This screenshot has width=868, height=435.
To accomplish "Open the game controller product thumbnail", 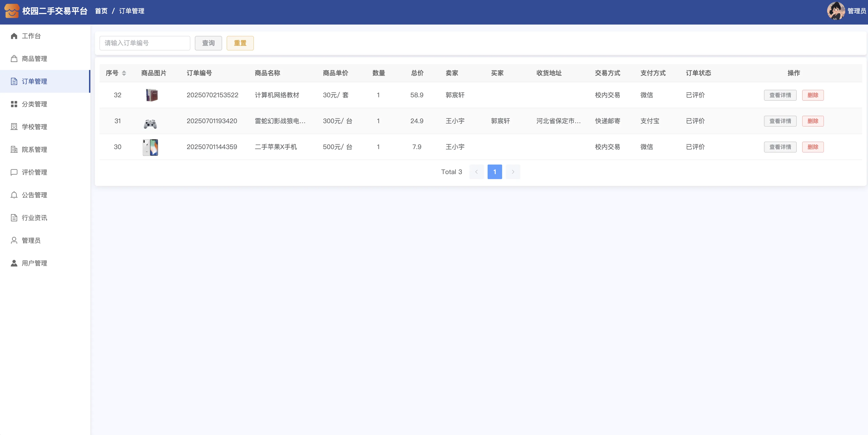I will (x=150, y=124).
